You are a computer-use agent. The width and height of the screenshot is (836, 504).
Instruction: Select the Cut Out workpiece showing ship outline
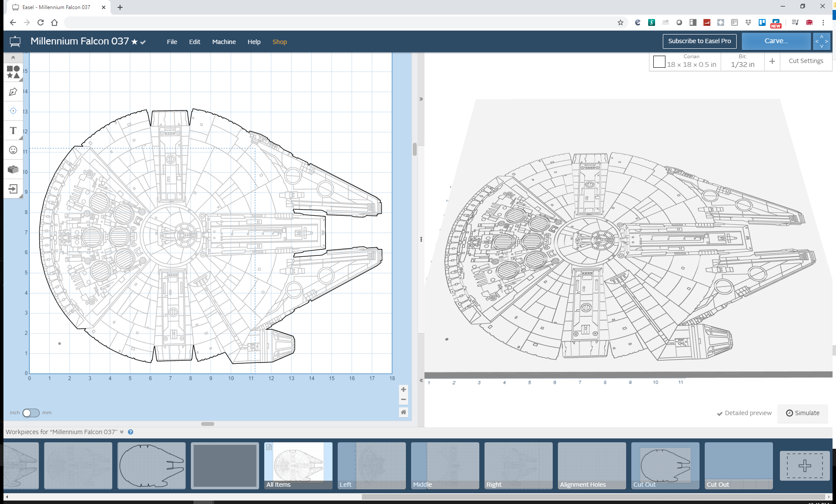(x=665, y=465)
